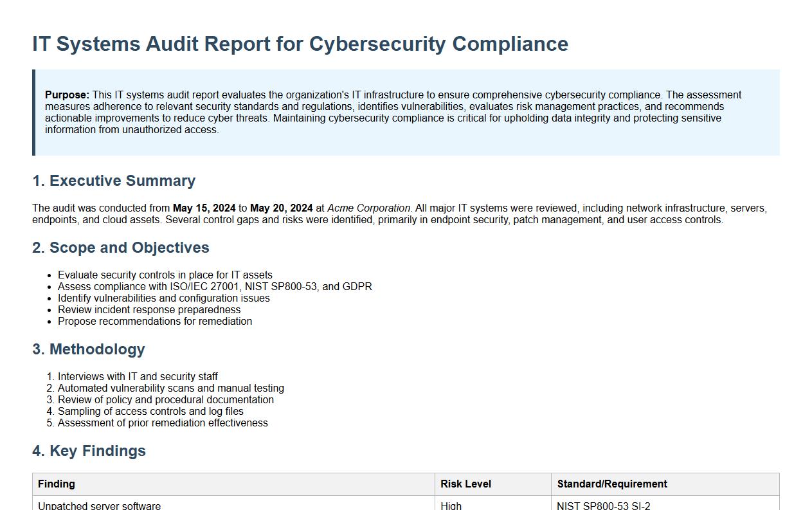This screenshot has height=510, width=812.
Task: Select the Purpose highlighted callout box
Action: tap(406, 111)
